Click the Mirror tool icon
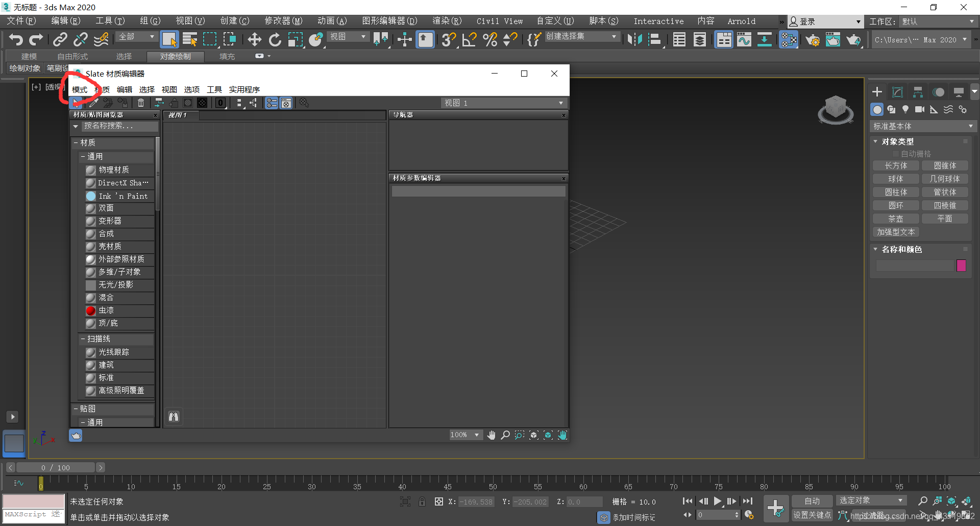Screen dimensions: 980x526 [x=634, y=39]
